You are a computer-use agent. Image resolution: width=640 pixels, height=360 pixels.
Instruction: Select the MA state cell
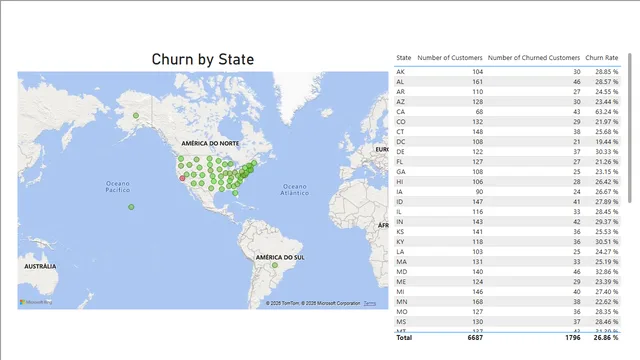click(401, 262)
